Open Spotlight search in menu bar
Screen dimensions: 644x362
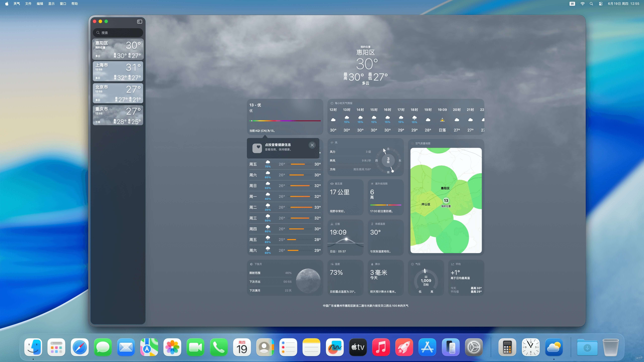pos(591,4)
